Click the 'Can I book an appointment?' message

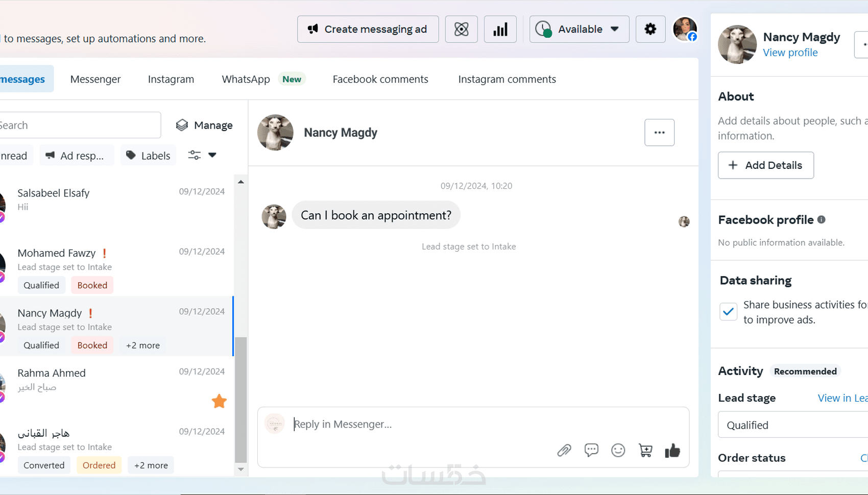376,215
